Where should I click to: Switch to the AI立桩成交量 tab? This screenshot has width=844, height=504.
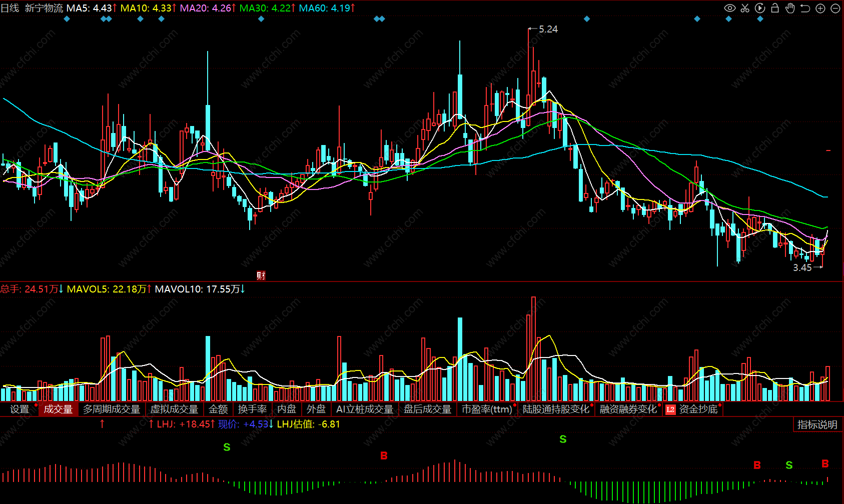pyautogui.click(x=365, y=409)
